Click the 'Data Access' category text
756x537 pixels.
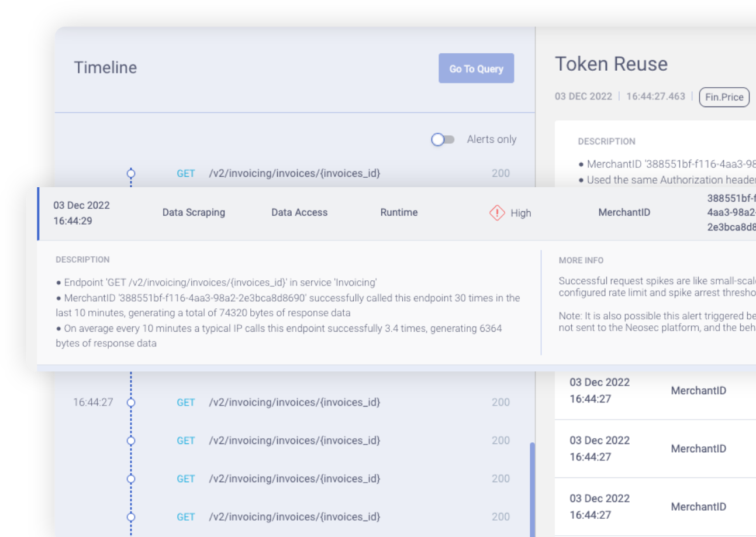coord(299,212)
